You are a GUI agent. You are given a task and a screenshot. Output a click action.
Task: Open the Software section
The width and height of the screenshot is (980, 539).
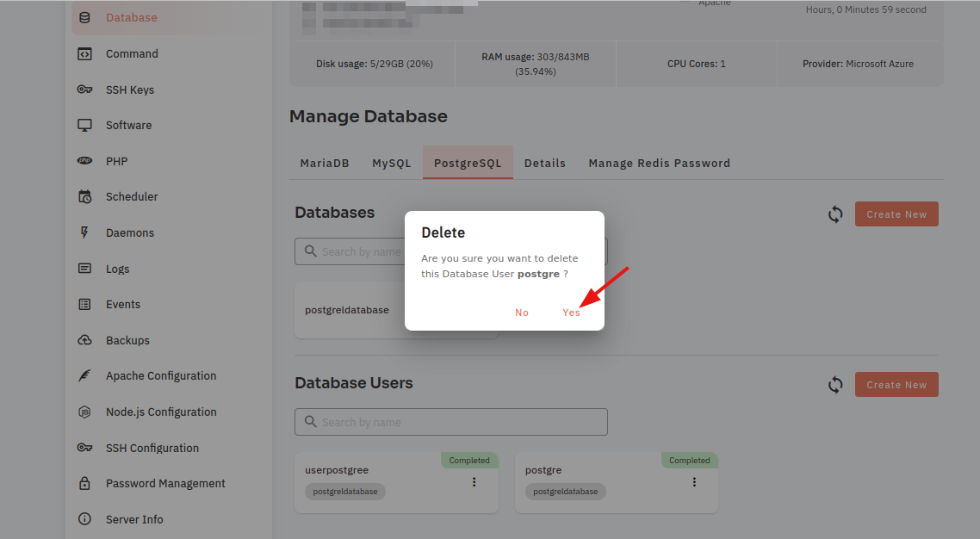[x=129, y=125]
